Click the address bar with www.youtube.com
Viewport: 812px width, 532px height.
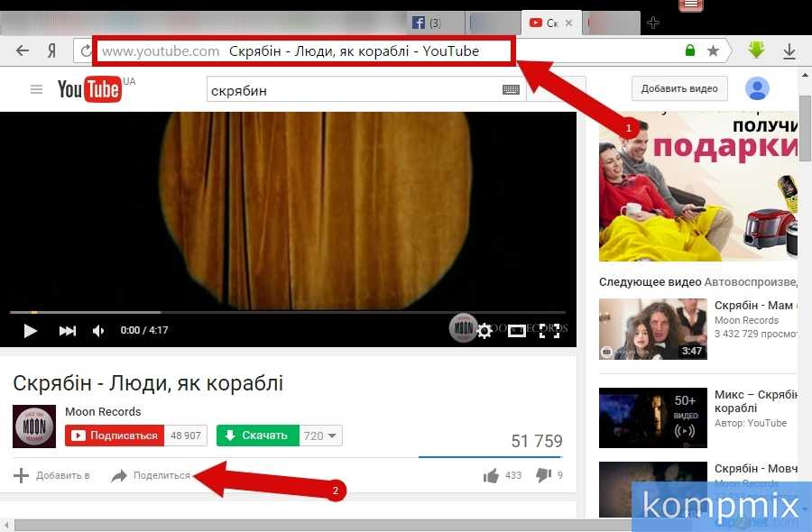(304, 50)
